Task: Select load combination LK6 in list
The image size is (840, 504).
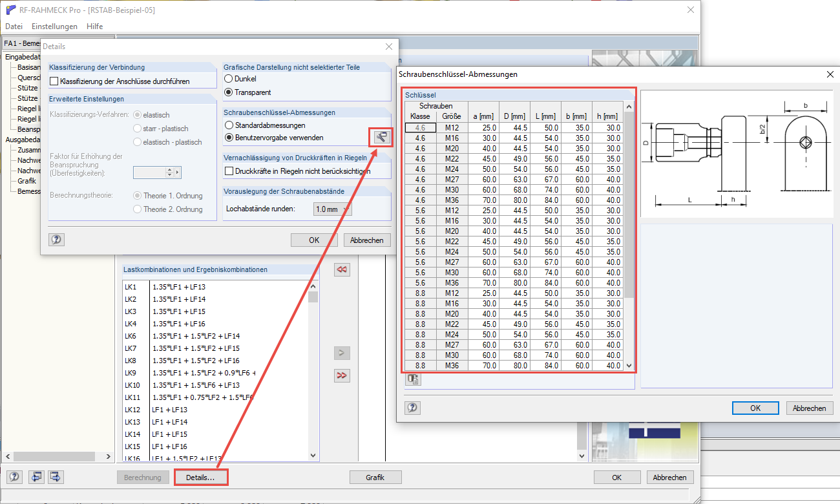Action: click(x=216, y=336)
